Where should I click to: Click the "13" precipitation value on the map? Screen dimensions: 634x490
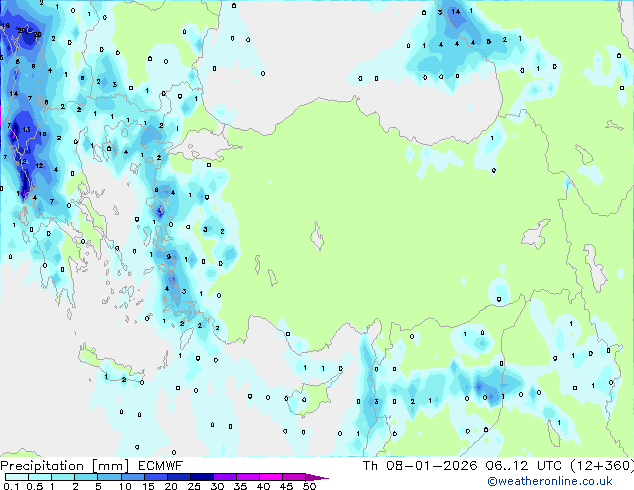27,129
